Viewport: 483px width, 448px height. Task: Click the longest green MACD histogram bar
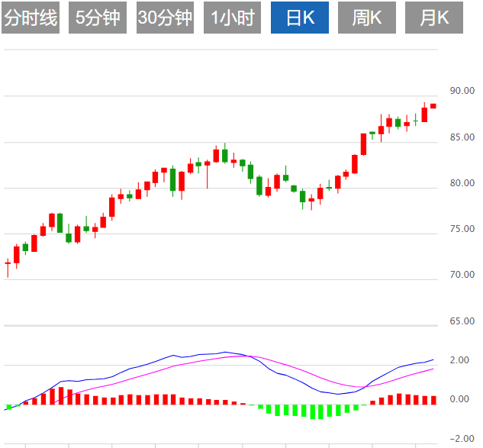(x=313, y=411)
